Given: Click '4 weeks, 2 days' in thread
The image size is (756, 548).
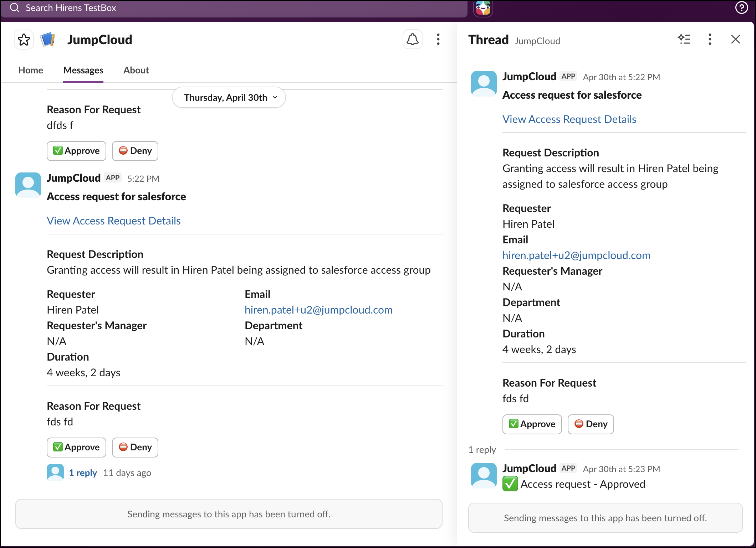Looking at the screenshot, I should tap(539, 349).
